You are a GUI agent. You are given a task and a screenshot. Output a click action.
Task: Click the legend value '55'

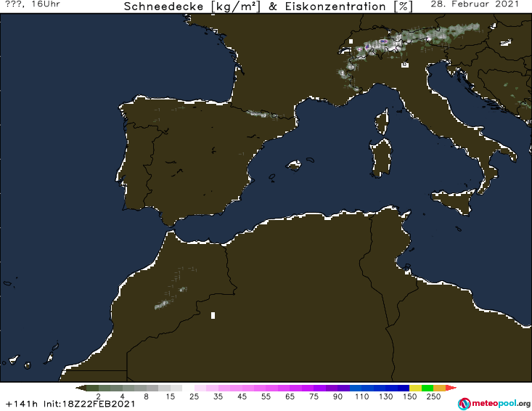(266, 396)
